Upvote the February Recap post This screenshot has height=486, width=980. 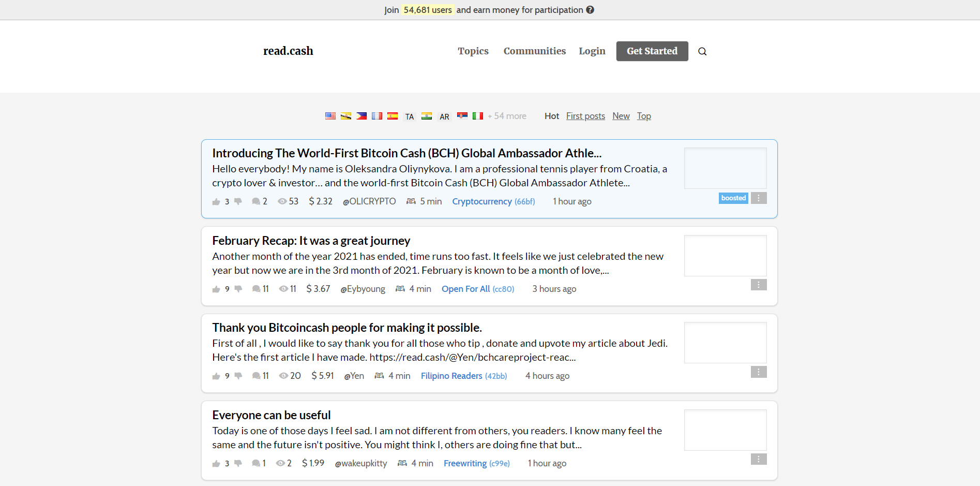pyautogui.click(x=216, y=289)
